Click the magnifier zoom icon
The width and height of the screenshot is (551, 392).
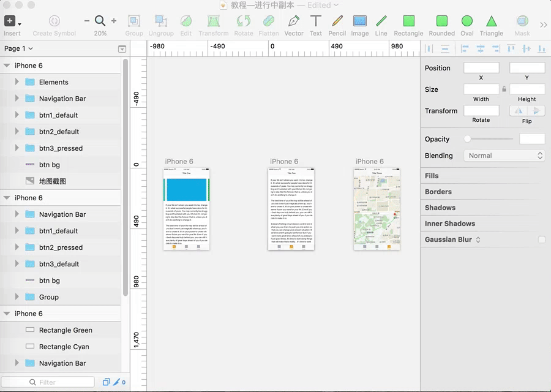[x=100, y=21]
